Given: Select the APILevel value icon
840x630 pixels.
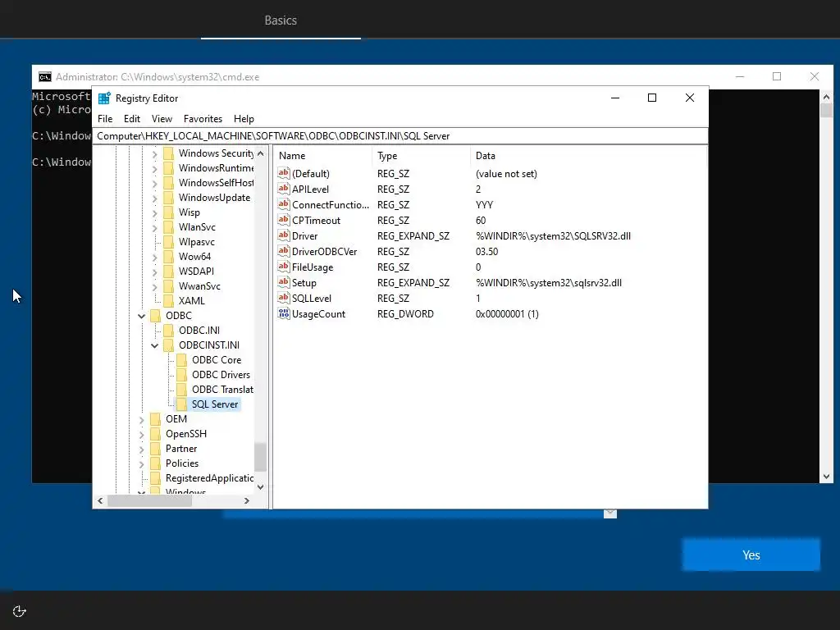Looking at the screenshot, I should (x=283, y=189).
